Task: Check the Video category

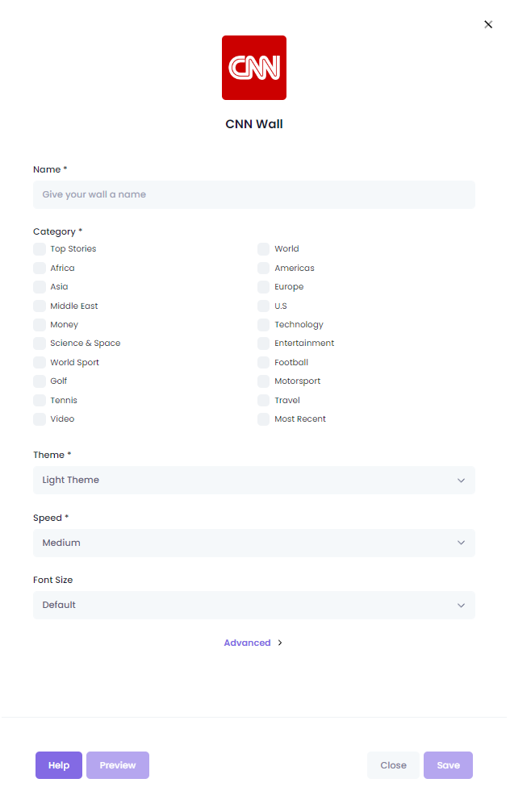Action: pos(40,419)
